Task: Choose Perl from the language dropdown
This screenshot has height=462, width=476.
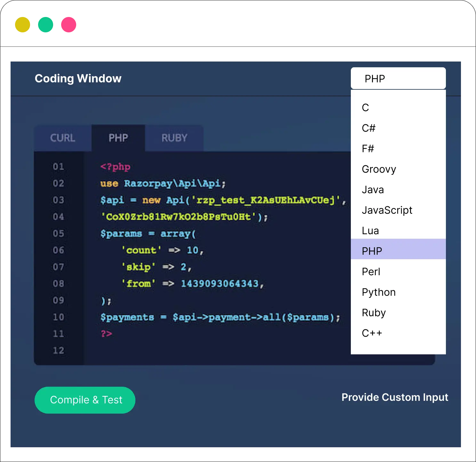Action: [371, 272]
